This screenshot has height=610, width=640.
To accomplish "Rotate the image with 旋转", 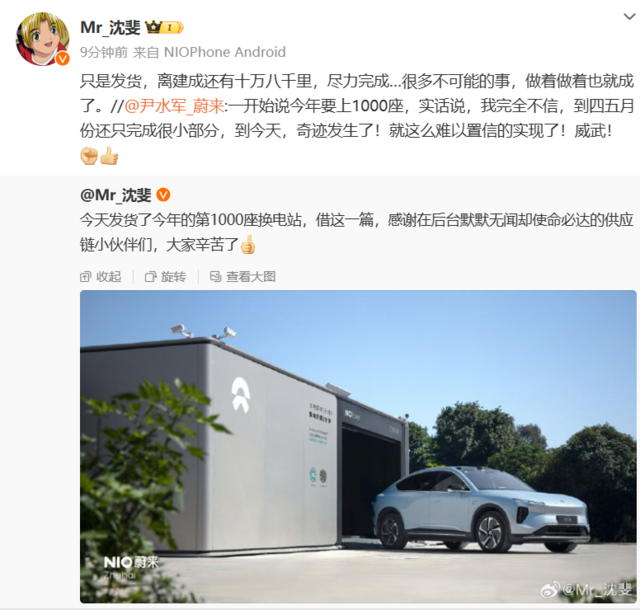I will pos(166,276).
